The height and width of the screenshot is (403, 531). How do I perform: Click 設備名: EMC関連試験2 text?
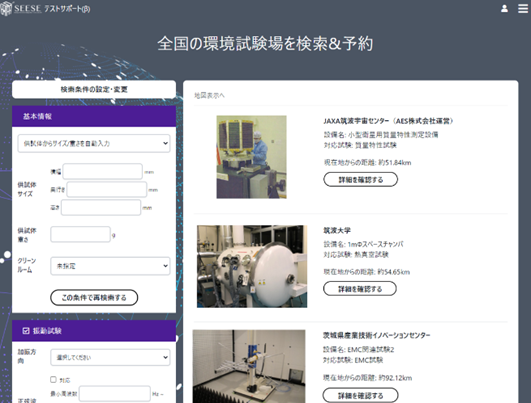tap(359, 349)
